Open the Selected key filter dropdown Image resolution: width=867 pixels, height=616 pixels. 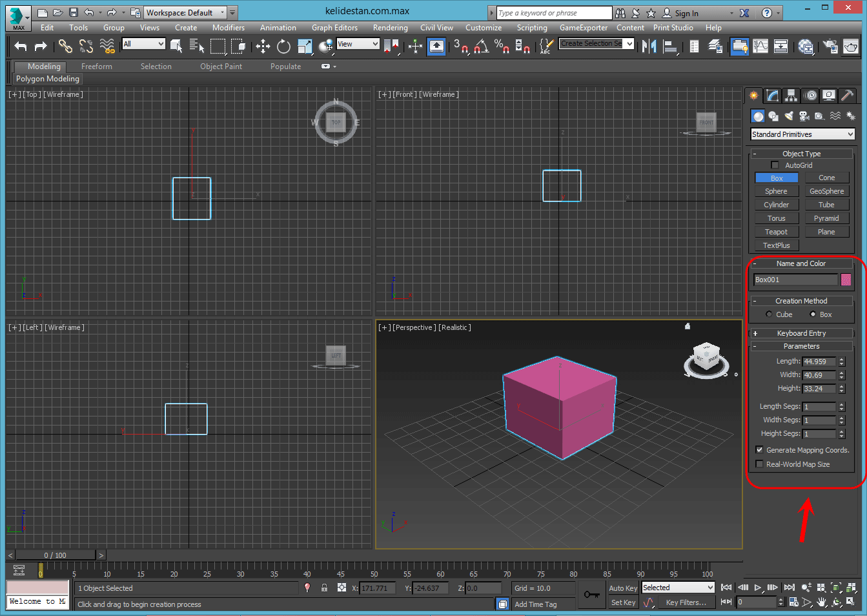coord(678,588)
